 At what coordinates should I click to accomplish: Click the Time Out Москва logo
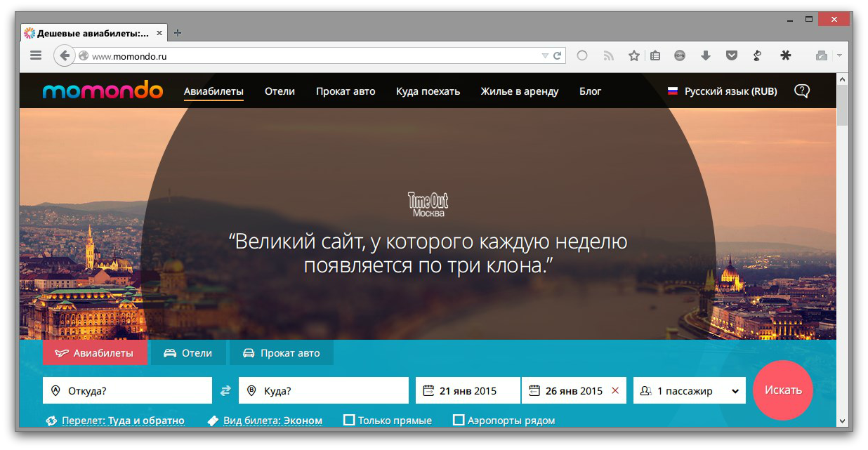pyautogui.click(x=428, y=204)
